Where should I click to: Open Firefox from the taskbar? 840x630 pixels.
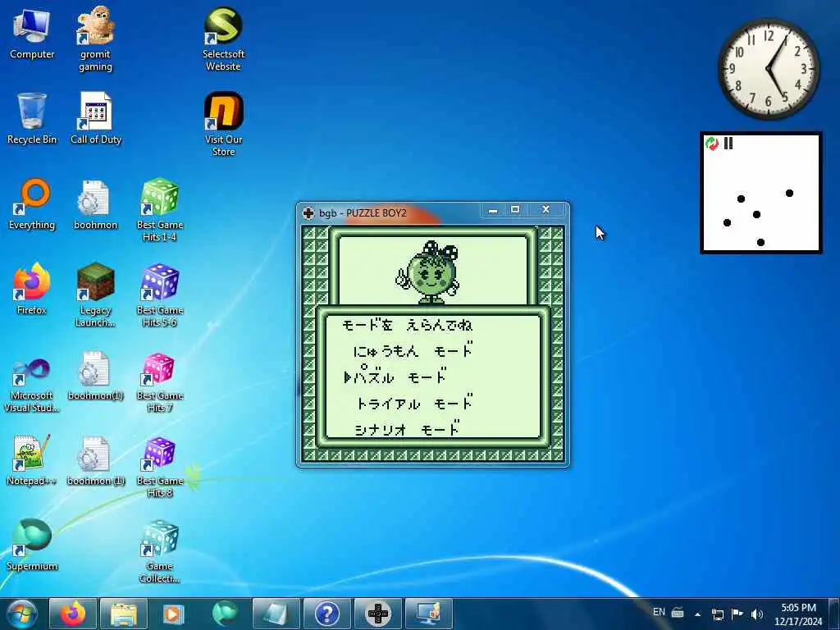pos(72,614)
